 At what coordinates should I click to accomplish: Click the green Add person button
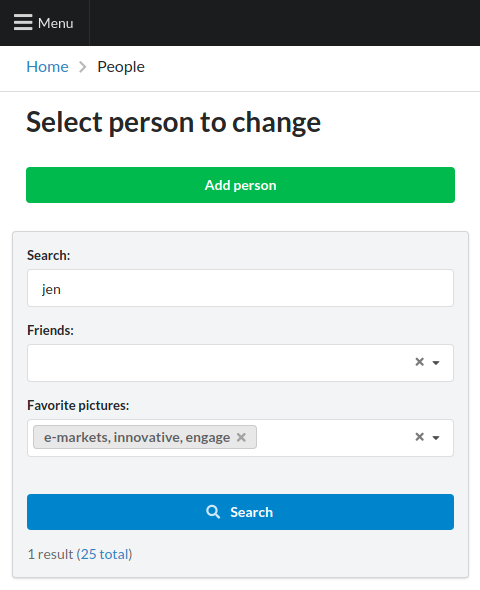240,185
